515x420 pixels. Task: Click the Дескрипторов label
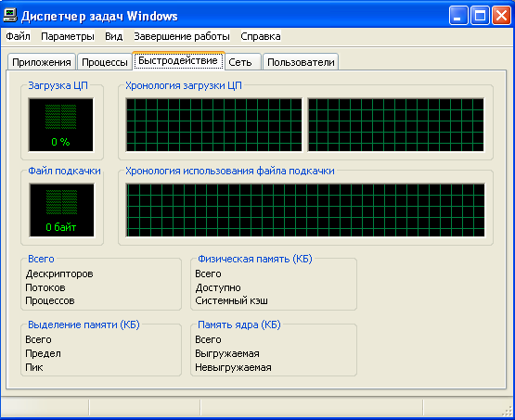click(x=59, y=274)
